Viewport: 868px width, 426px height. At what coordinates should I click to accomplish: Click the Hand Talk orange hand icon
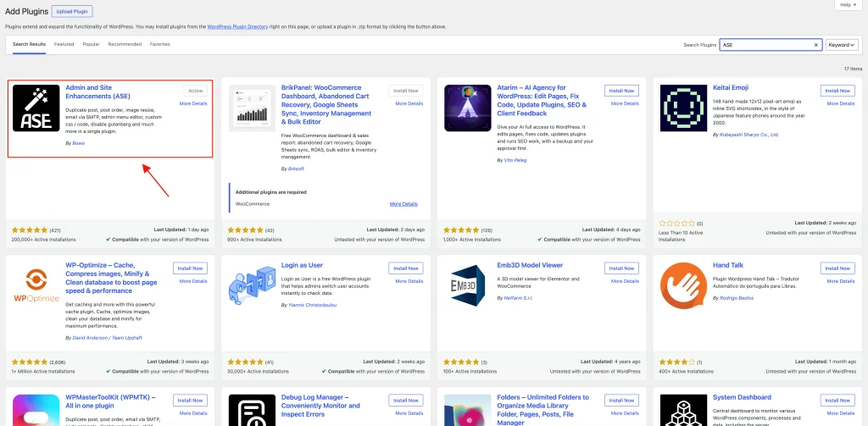pyautogui.click(x=684, y=285)
